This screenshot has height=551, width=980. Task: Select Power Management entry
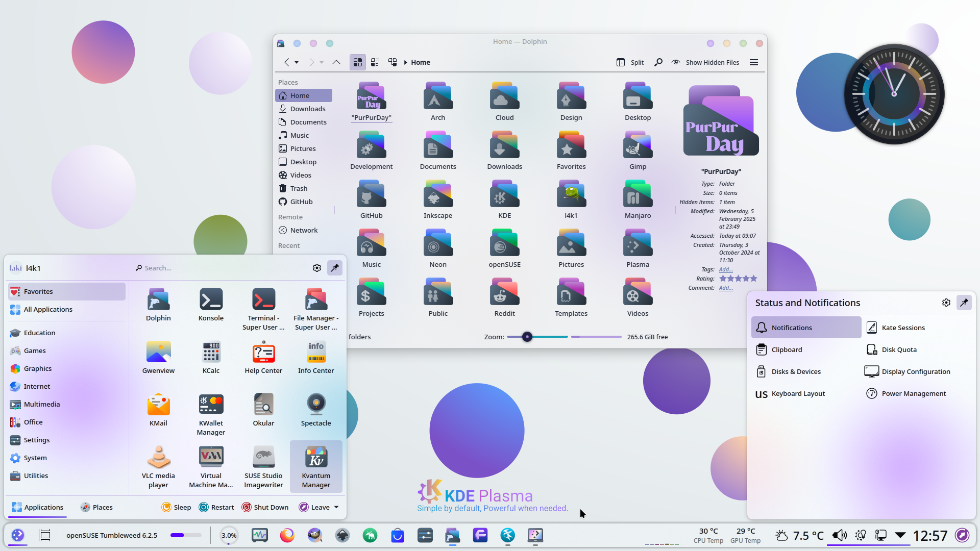(x=917, y=393)
